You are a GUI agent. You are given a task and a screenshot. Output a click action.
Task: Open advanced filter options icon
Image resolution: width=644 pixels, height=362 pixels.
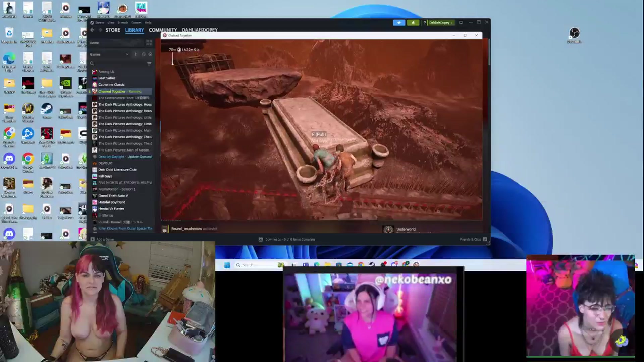(x=149, y=63)
